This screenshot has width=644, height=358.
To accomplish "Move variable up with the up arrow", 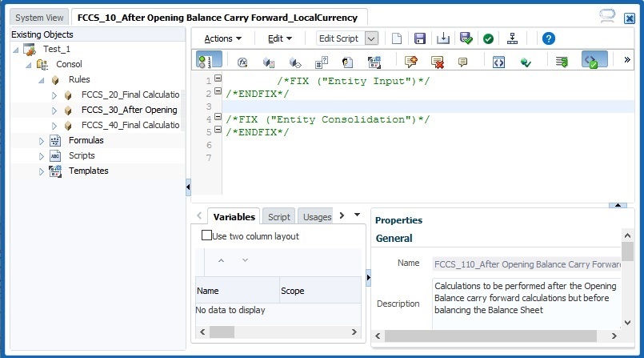I will tap(221, 260).
